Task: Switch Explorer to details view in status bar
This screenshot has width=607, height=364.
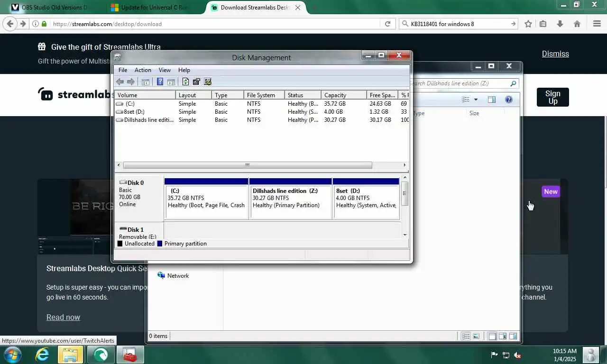Action: pyautogui.click(x=466, y=336)
